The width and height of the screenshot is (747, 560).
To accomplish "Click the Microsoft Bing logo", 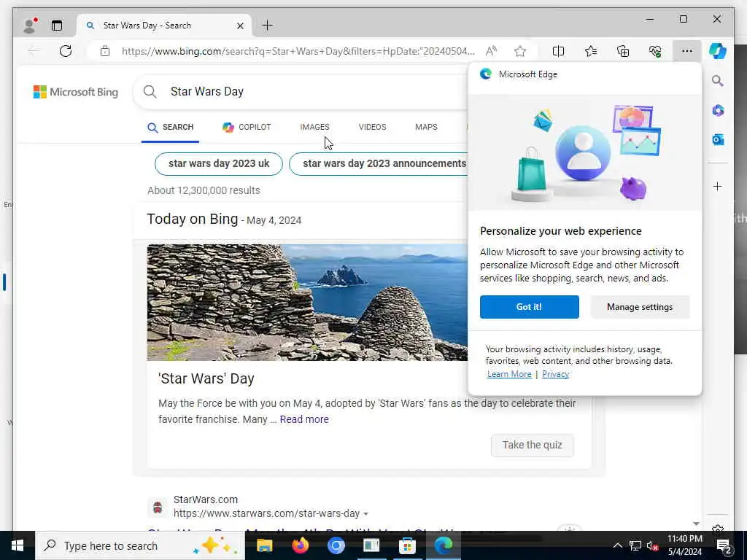I will click(x=76, y=92).
